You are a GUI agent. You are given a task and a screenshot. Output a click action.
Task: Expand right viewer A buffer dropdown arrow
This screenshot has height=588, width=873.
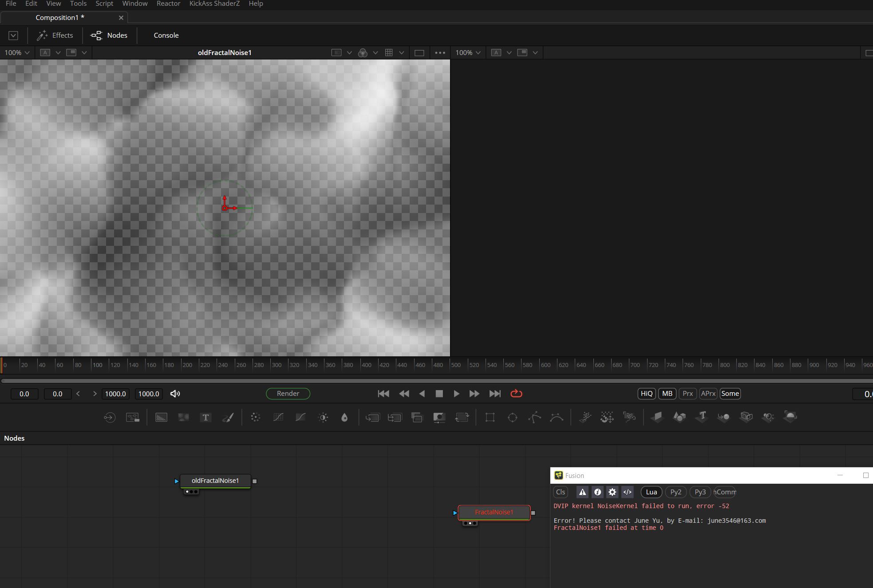[509, 53]
